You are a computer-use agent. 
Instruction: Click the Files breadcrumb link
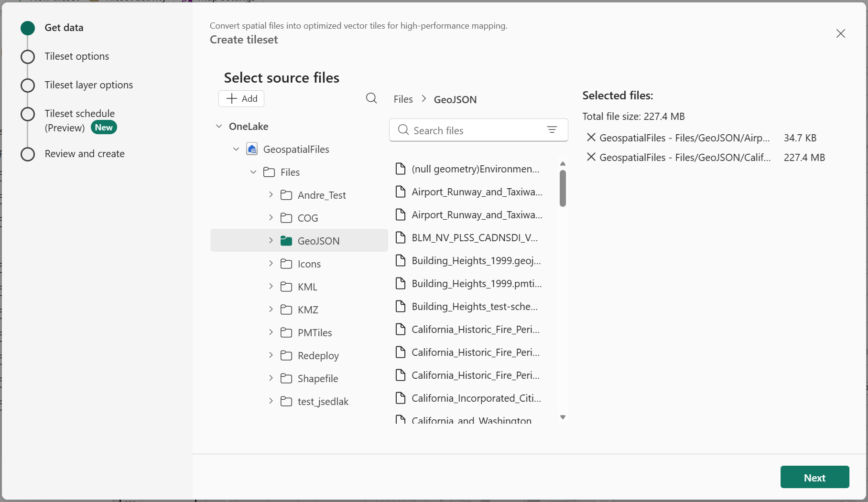pyautogui.click(x=403, y=99)
